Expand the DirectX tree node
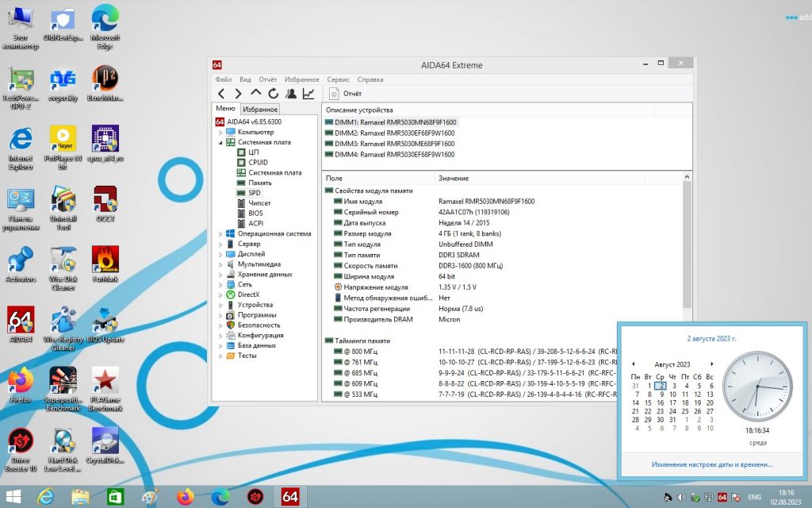Image resolution: width=812 pixels, height=508 pixels. coord(220,295)
